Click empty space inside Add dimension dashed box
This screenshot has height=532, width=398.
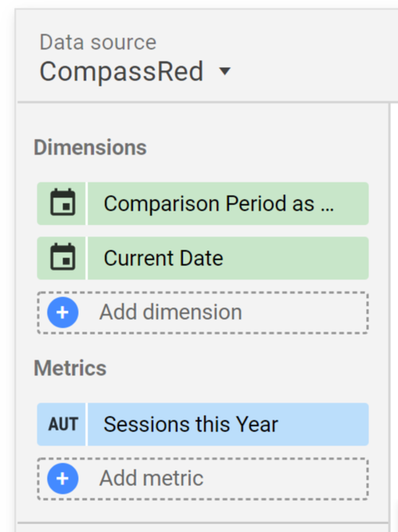tap(305, 313)
